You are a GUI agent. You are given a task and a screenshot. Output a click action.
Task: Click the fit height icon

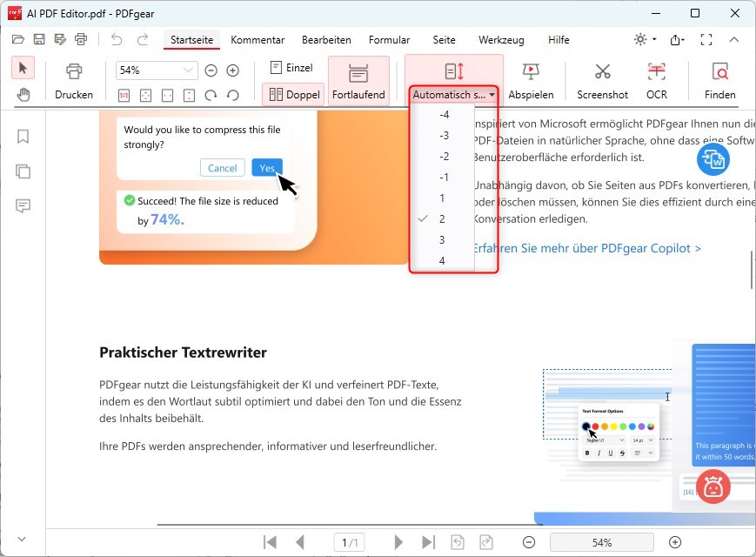click(x=189, y=96)
